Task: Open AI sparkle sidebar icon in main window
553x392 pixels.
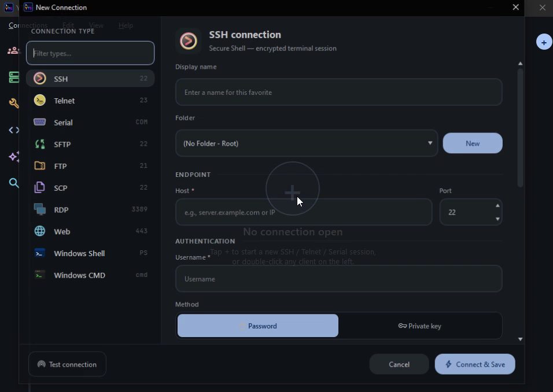Action: coord(14,156)
